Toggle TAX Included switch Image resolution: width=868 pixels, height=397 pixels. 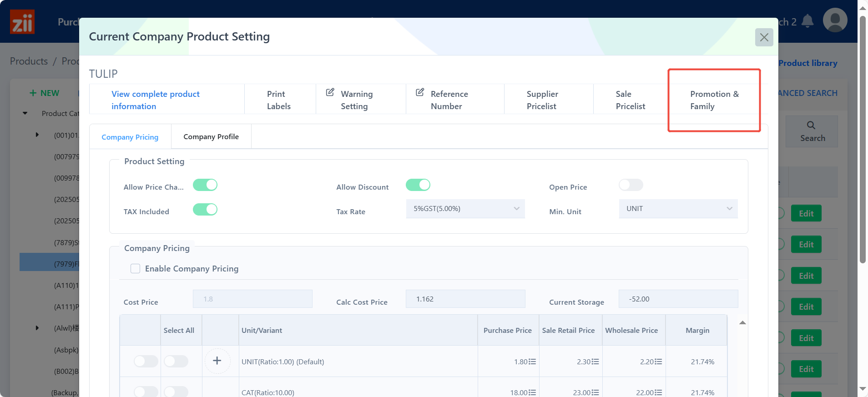pos(205,210)
